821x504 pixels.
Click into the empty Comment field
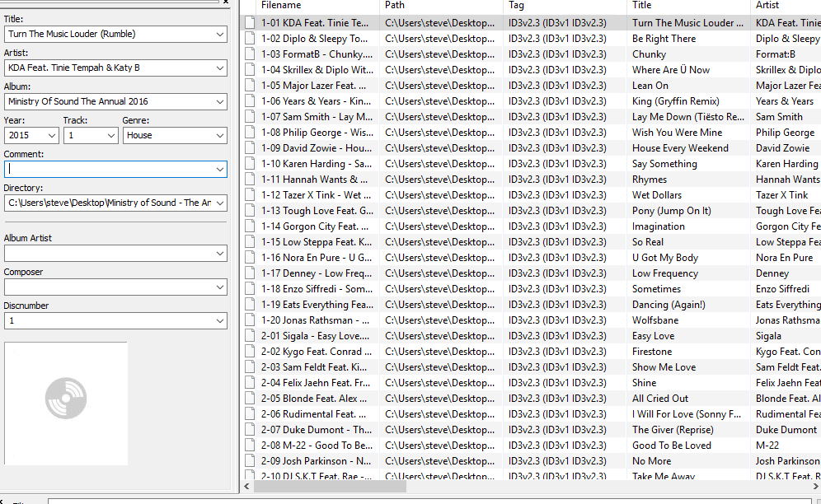(x=109, y=169)
